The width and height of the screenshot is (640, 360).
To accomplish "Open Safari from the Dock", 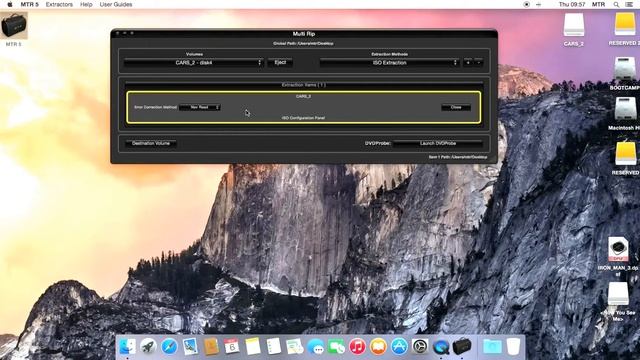I will tap(169, 347).
